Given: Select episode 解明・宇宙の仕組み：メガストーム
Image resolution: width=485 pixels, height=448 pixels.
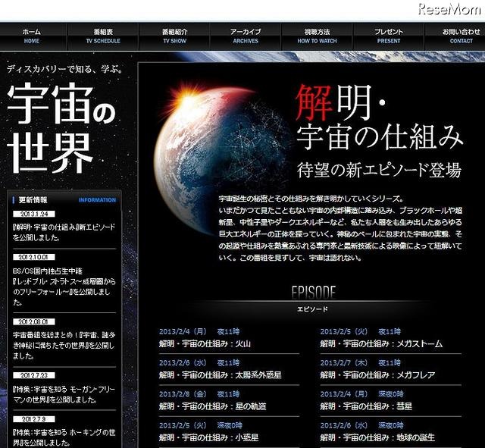Looking at the screenshot, I should pos(381,343).
